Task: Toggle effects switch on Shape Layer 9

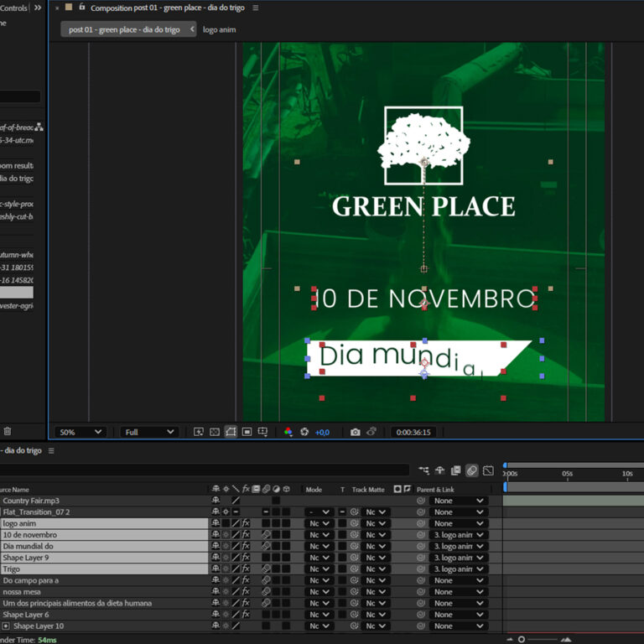Action: click(247, 558)
